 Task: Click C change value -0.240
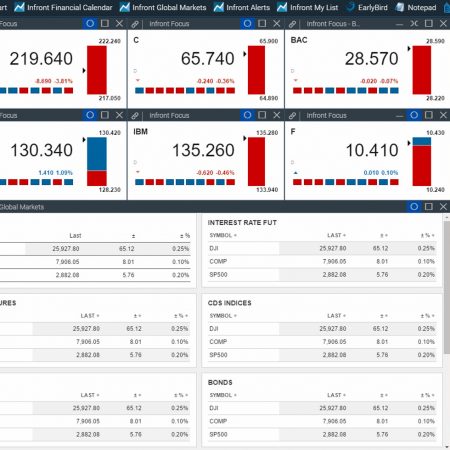[x=205, y=81]
